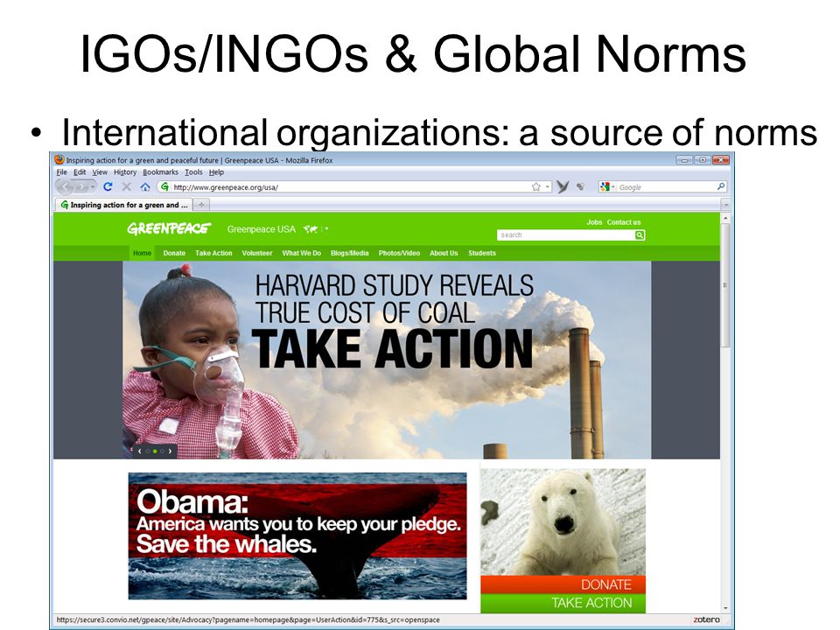Viewport: 840px width, 630px height.
Task: Open the Take Action nav item
Action: pos(213,253)
